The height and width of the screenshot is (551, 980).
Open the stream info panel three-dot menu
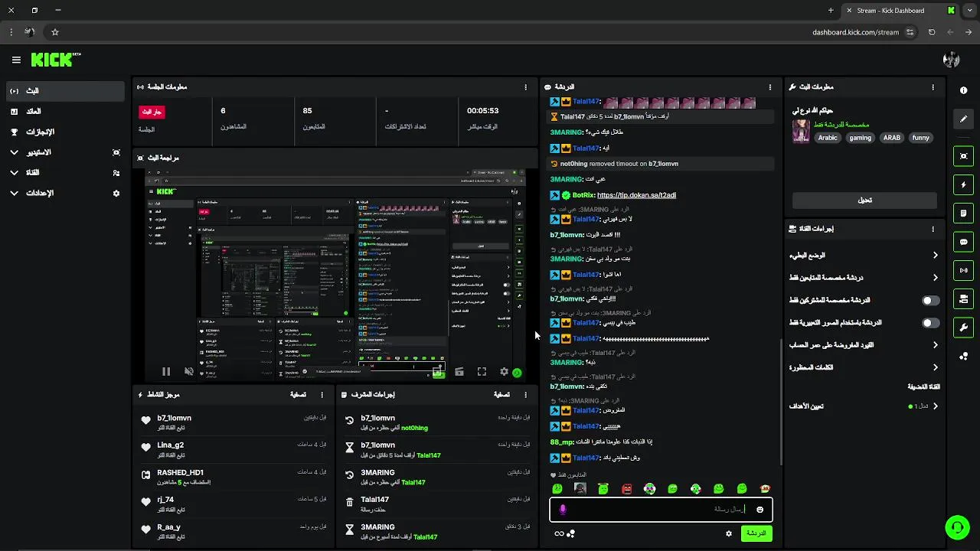(933, 87)
